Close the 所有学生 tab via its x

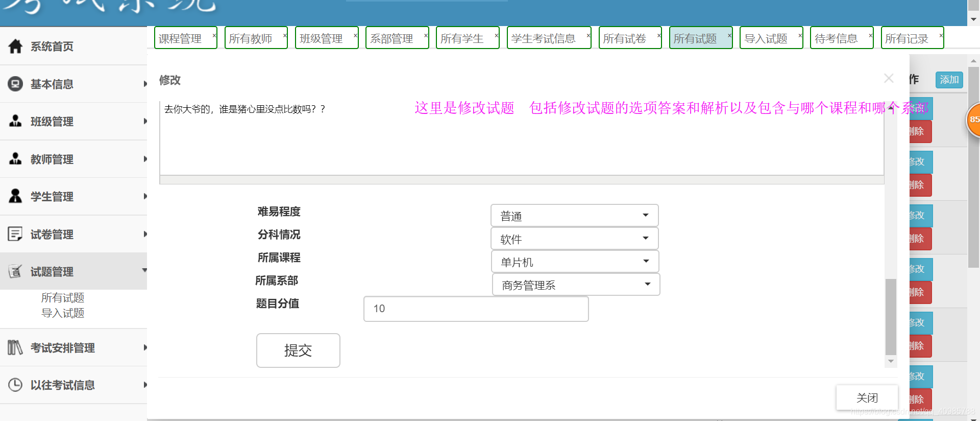pyautogui.click(x=497, y=35)
